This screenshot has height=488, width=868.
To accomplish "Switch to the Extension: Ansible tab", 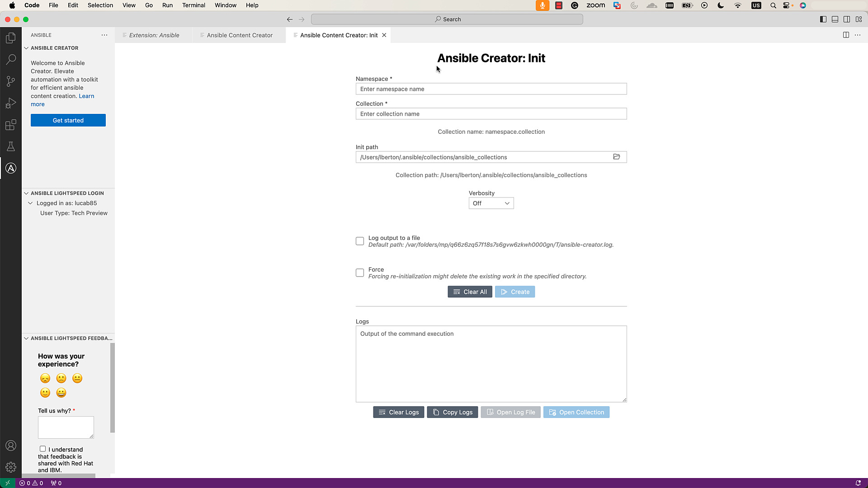I will pos(153,35).
